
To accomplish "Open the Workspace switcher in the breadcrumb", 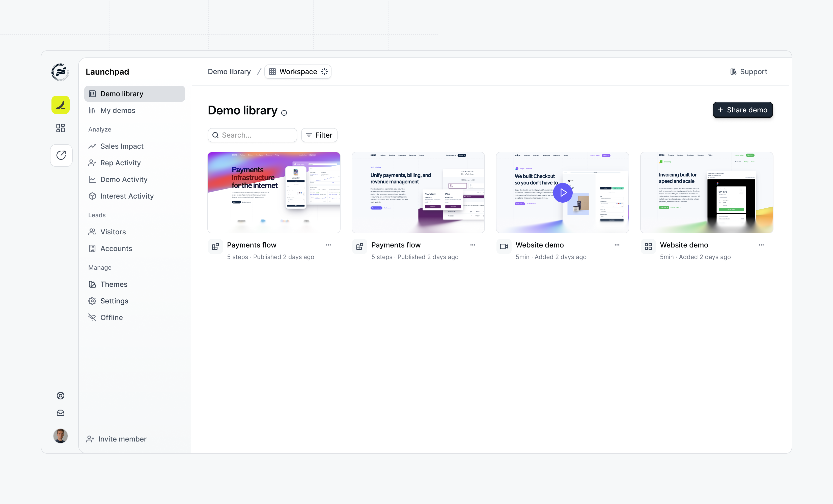I will [297, 71].
